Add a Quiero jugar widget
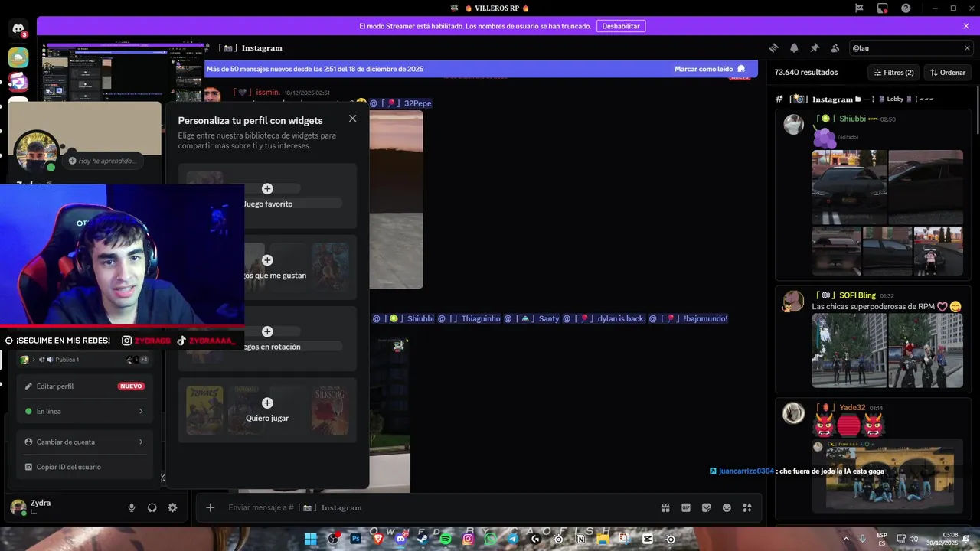980x551 pixels. [267, 409]
